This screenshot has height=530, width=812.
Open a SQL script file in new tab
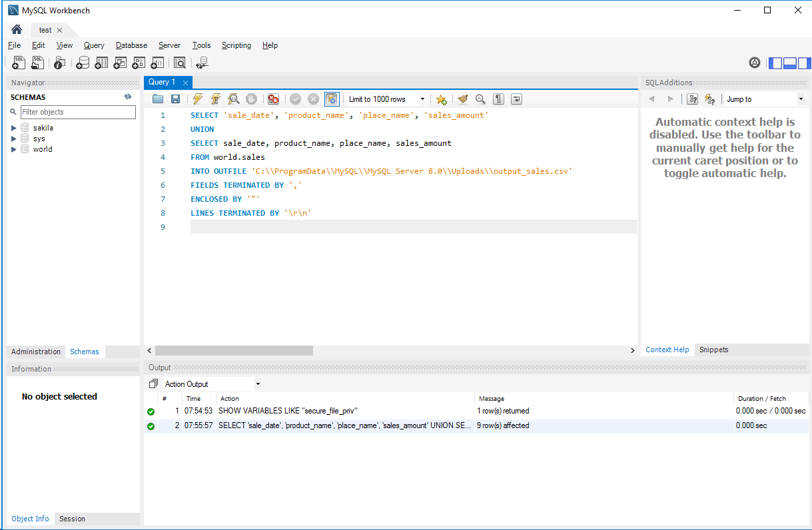[x=38, y=63]
